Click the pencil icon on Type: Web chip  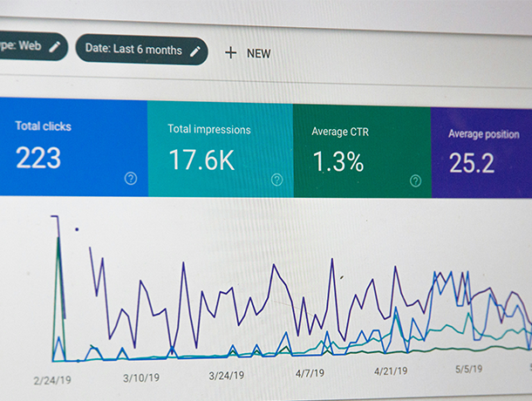pos(55,48)
